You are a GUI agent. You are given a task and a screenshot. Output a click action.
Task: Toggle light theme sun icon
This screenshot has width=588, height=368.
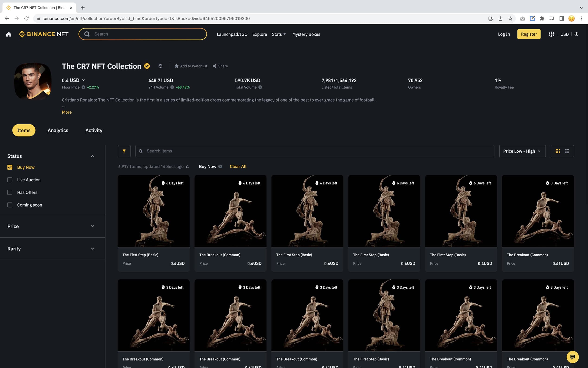[x=576, y=34]
